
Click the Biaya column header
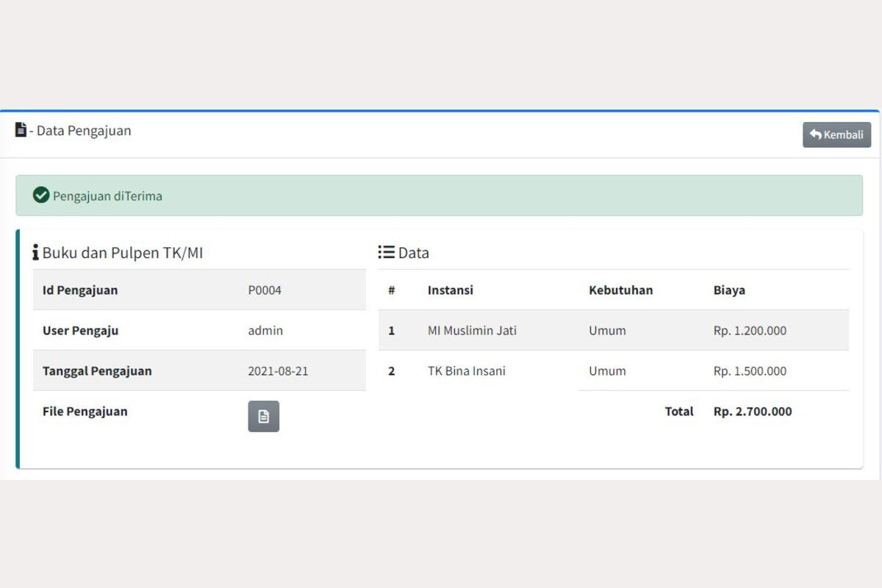coord(728,290)
